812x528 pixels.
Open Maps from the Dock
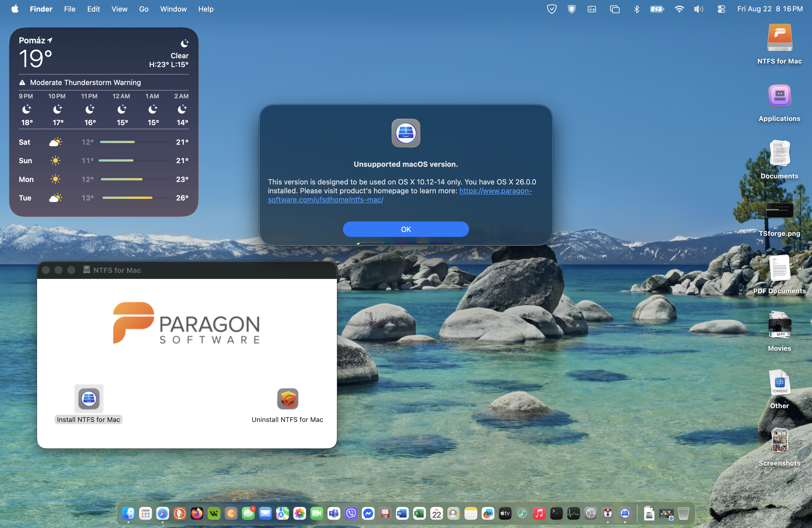click(x=283, y=513)
